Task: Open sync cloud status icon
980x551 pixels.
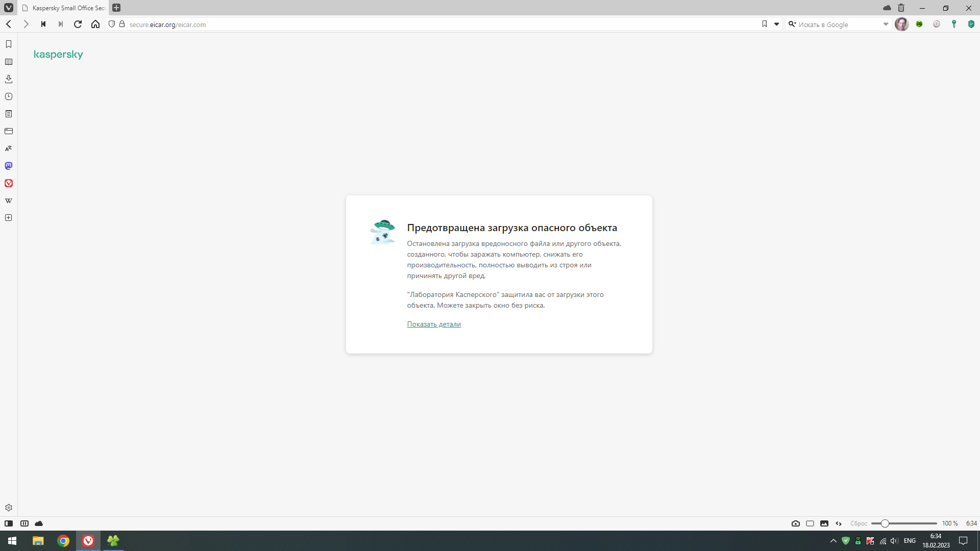Action: 39,523
